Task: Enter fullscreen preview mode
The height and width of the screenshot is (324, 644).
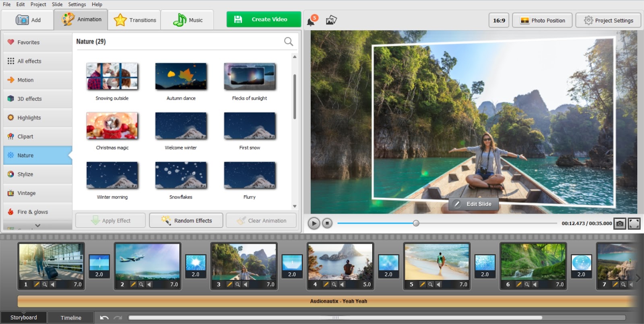Action: click(634, 224)
